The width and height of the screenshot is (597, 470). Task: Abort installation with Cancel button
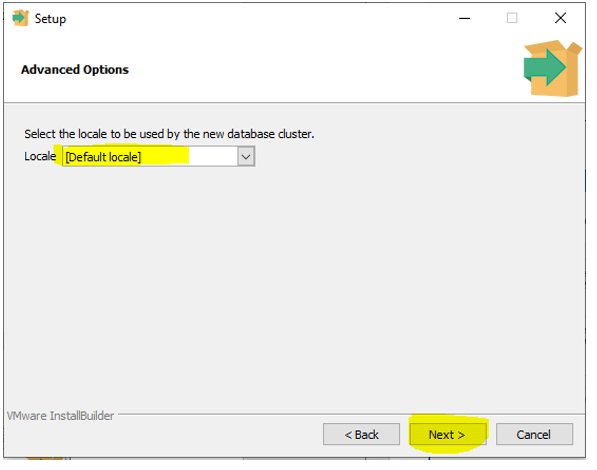(534, 435)
